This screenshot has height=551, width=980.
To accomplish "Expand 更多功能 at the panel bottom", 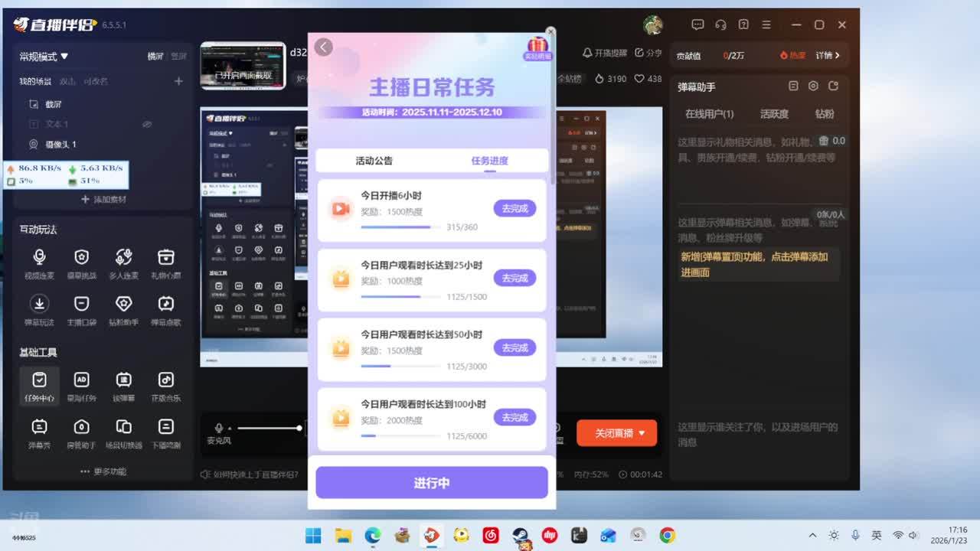I will point(103,471).
